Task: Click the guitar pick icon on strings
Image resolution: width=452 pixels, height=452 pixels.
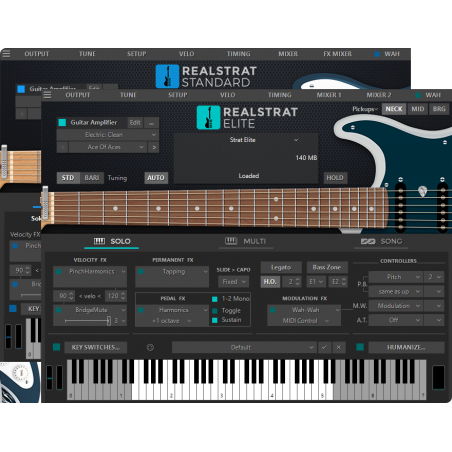Action: coord(422,191)
